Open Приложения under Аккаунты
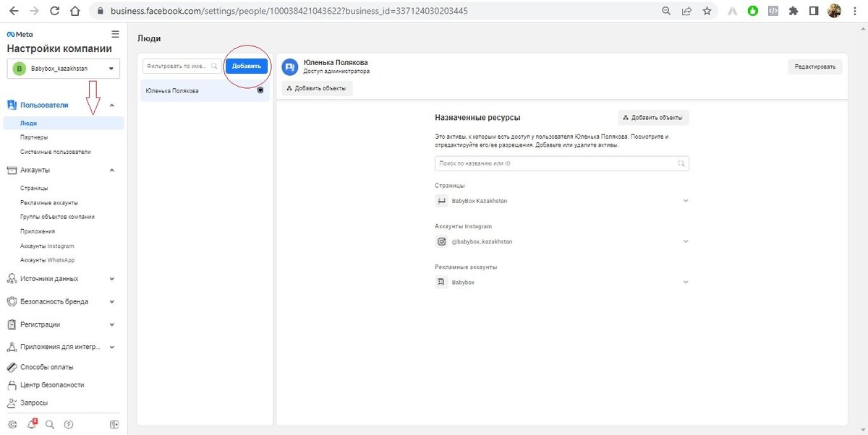Image resolution: width=868 pixels, height=435 pixels. [38, 231]
